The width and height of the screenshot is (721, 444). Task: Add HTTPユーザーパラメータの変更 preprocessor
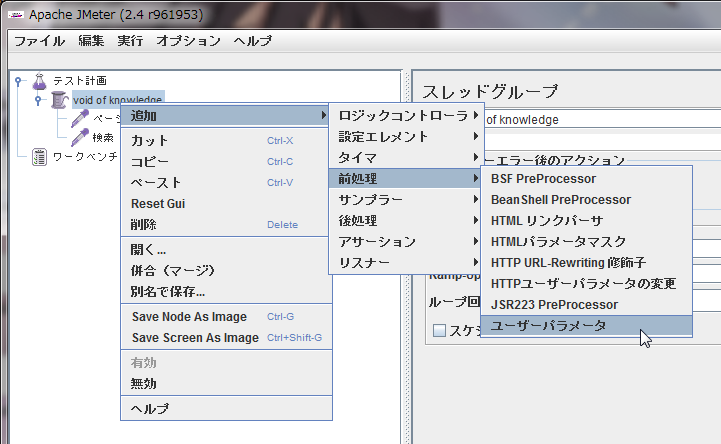(x=586, y=284)
